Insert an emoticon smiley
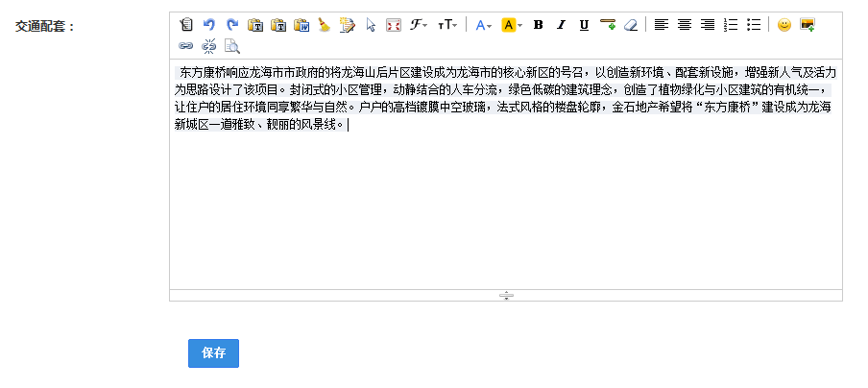 click(x=784, y=25)
